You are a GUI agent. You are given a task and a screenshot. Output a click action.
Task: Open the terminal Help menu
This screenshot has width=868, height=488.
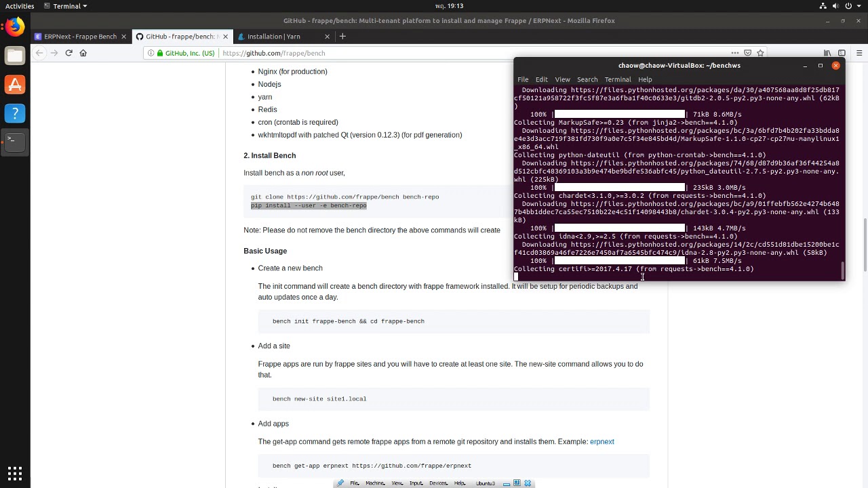pos(645,79)
